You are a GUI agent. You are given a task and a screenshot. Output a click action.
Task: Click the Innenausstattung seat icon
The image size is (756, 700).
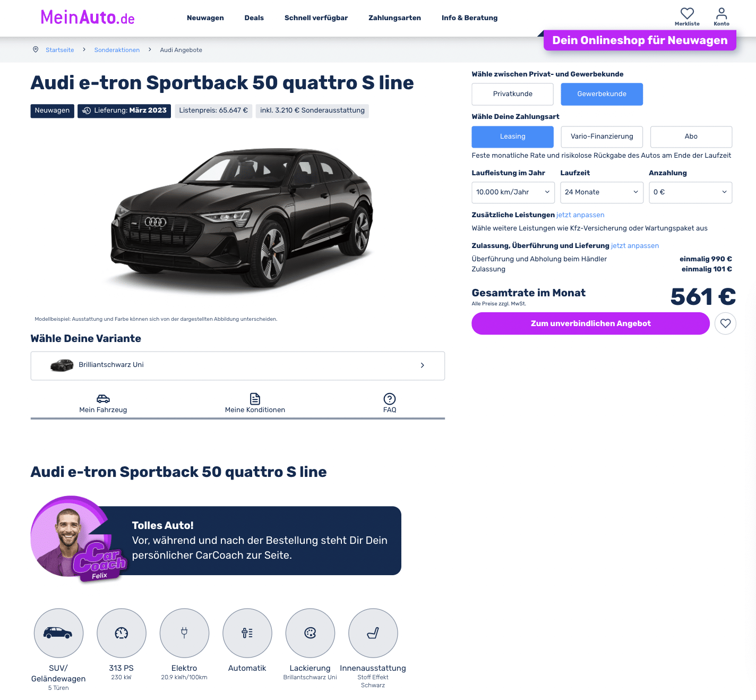pos(373,633)
